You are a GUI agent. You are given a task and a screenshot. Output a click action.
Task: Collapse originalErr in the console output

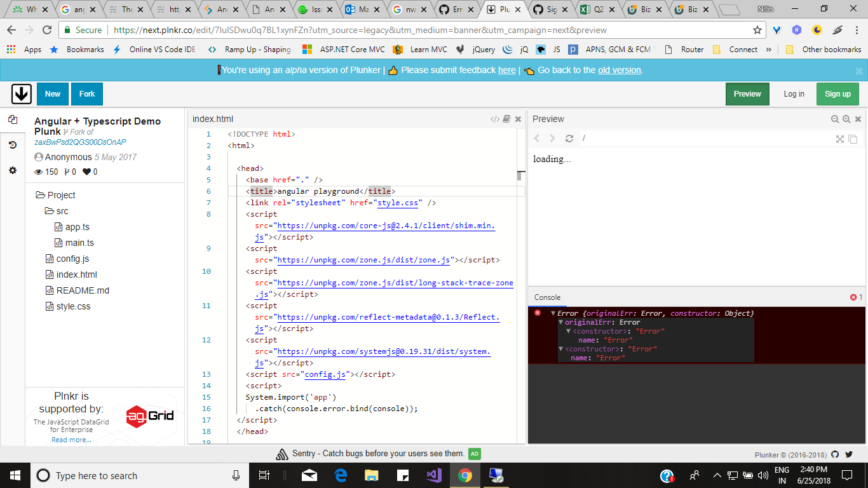click(560, 322)
